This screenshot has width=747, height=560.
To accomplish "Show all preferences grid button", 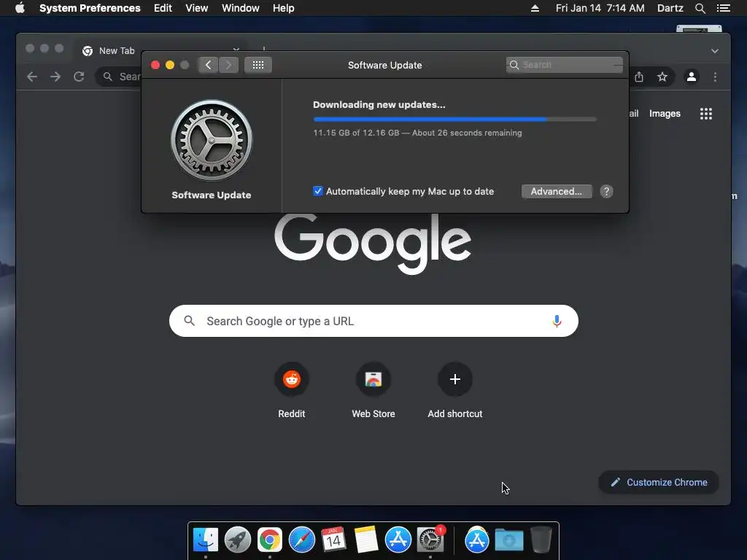I will pos(258,65).
